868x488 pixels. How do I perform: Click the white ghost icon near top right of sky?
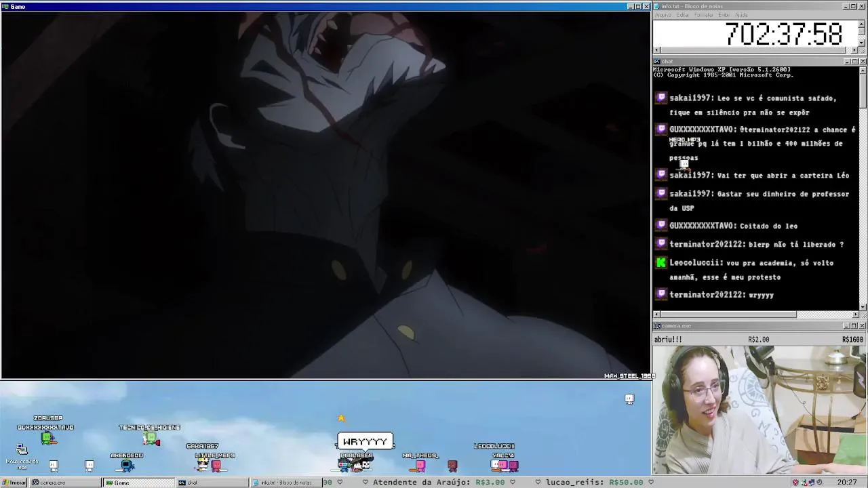629,399
